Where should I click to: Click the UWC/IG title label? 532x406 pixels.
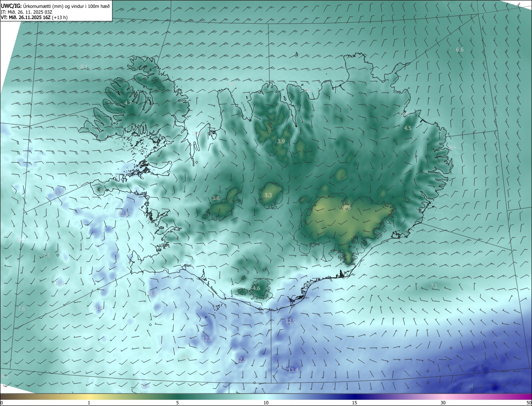point(11,6)
